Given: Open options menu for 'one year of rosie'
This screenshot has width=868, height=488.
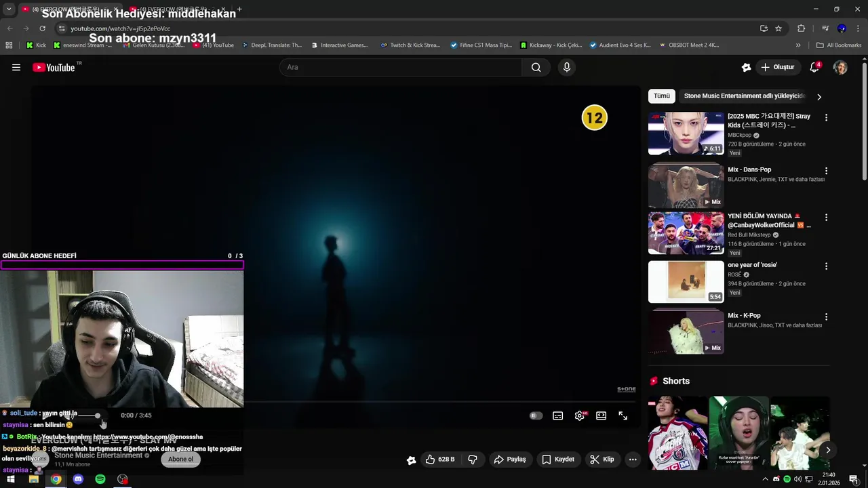Looking at the screenshot, I should (x=826, y=266).
